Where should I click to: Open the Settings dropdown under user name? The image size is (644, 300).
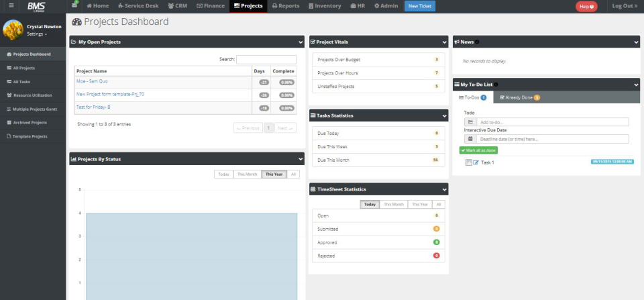point(37,34)
